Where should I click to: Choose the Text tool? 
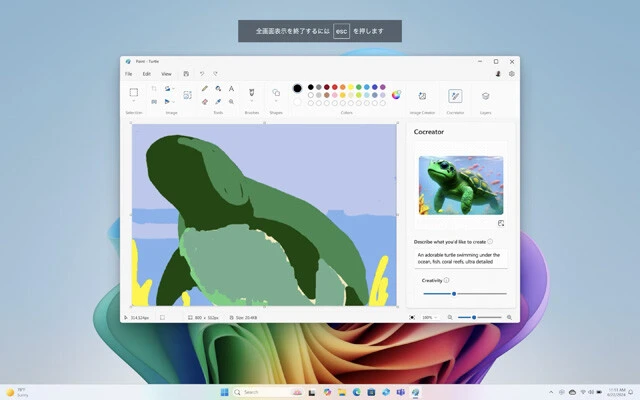pos(231,88)
